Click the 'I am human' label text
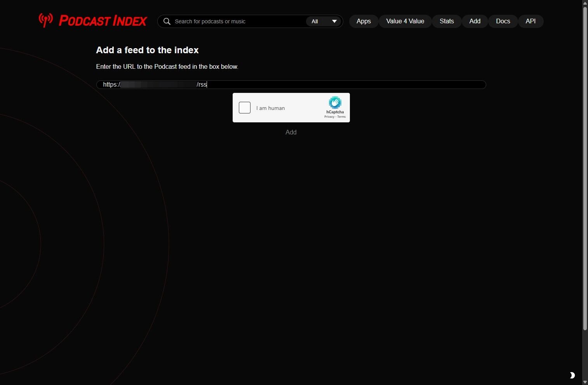This screenshot has height=385, width=588. coord(270,108)
